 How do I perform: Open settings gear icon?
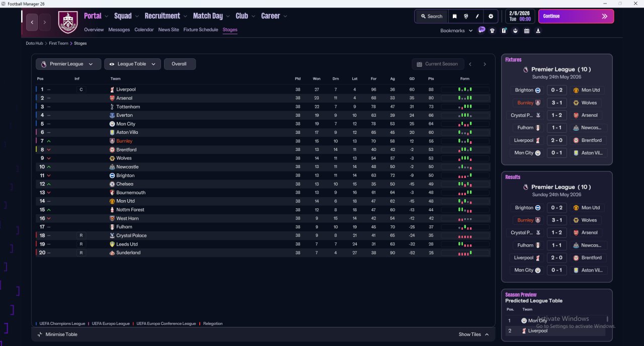coord(491,16)
